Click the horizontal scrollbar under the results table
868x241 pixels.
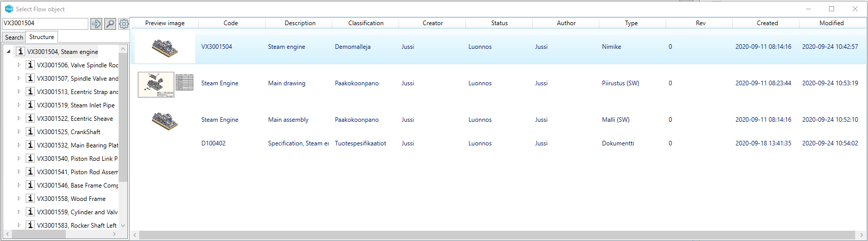[x=497, y=235]
